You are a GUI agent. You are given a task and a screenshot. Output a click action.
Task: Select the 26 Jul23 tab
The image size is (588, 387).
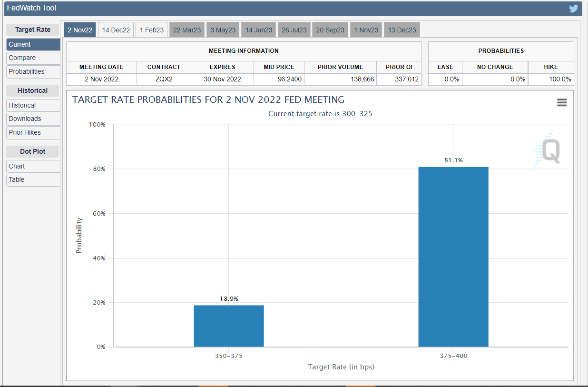click(x=294, y=30)
